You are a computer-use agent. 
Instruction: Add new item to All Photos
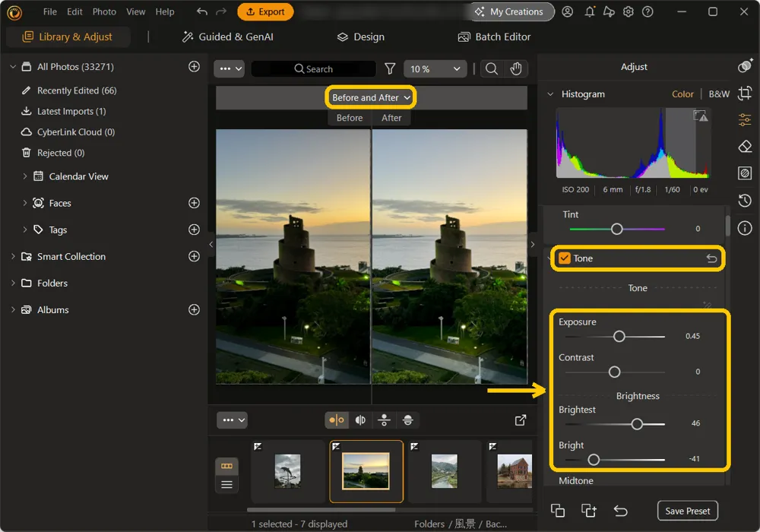[x=194, y=66]
